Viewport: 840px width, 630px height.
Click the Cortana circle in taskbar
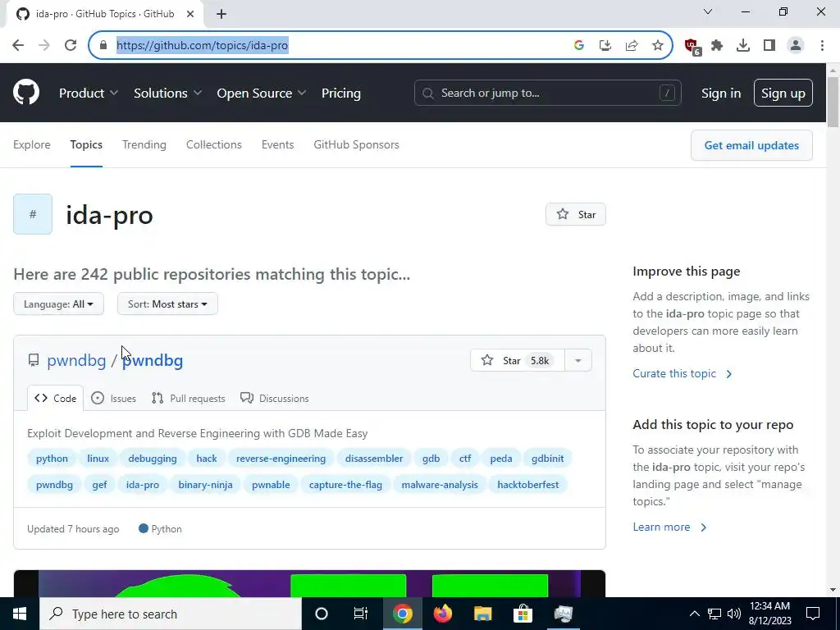[322, 614]
